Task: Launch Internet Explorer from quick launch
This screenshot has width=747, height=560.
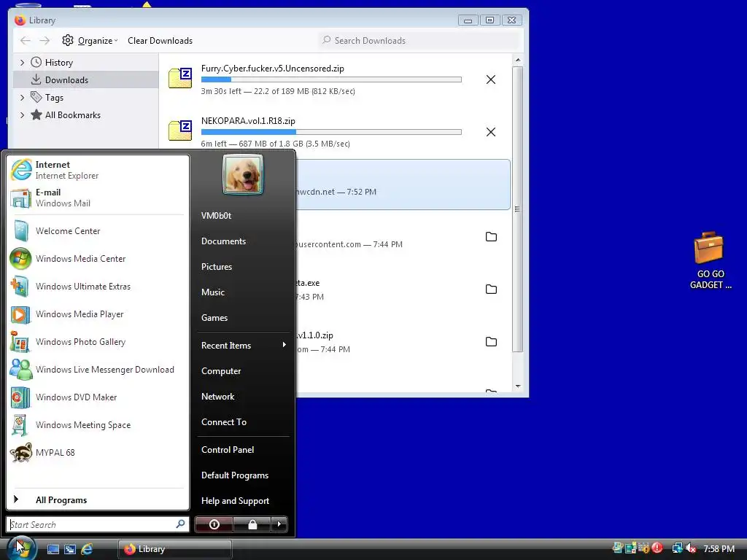Action: point(87,549)
